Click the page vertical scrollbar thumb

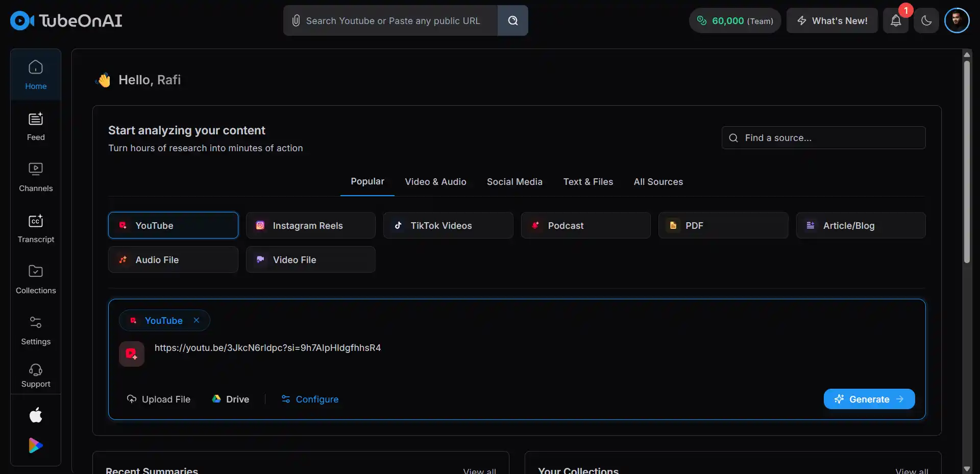[x=967, y=162]
